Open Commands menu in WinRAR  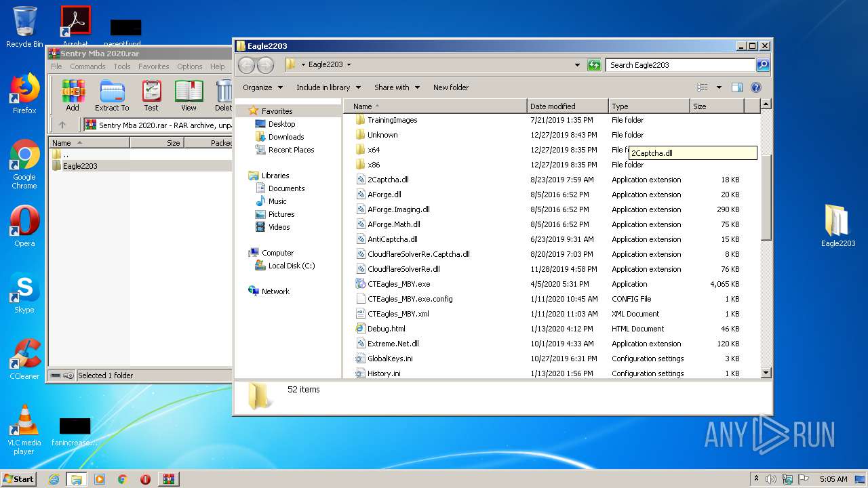coord(87,66)
